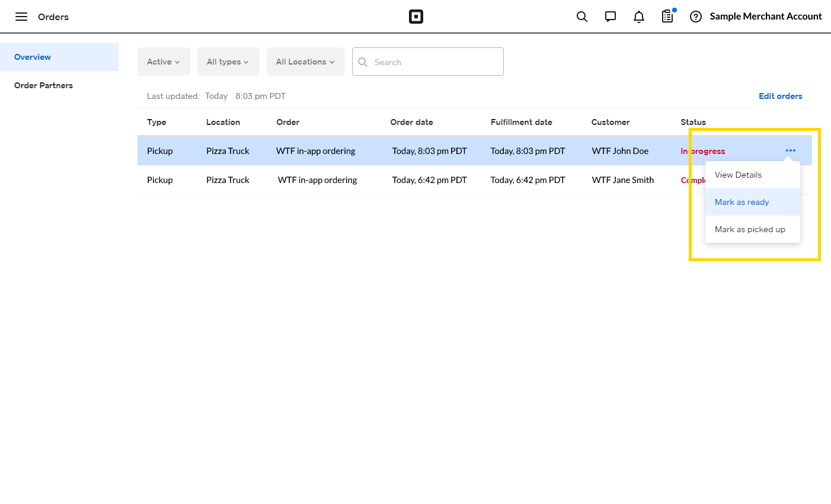Click Pickup in the John Doe row
The width and height of the screenshot is (831, 504).
160,151
